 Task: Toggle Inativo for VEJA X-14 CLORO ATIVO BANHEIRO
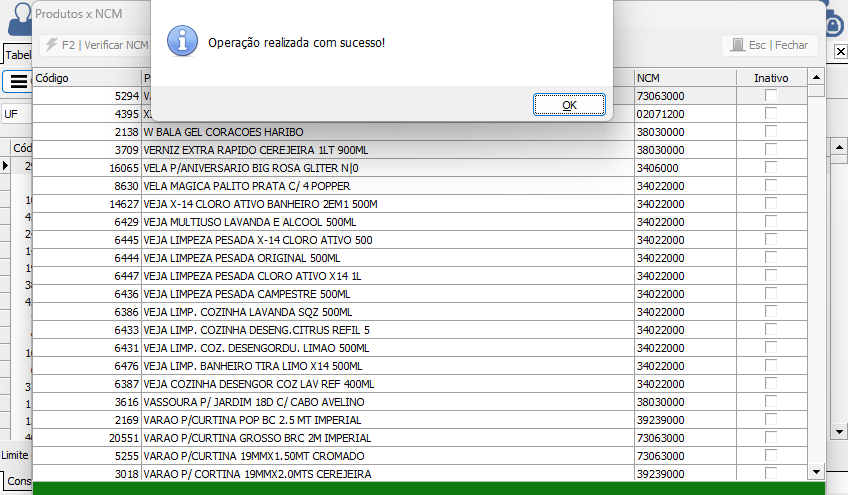tap(771, 203)
